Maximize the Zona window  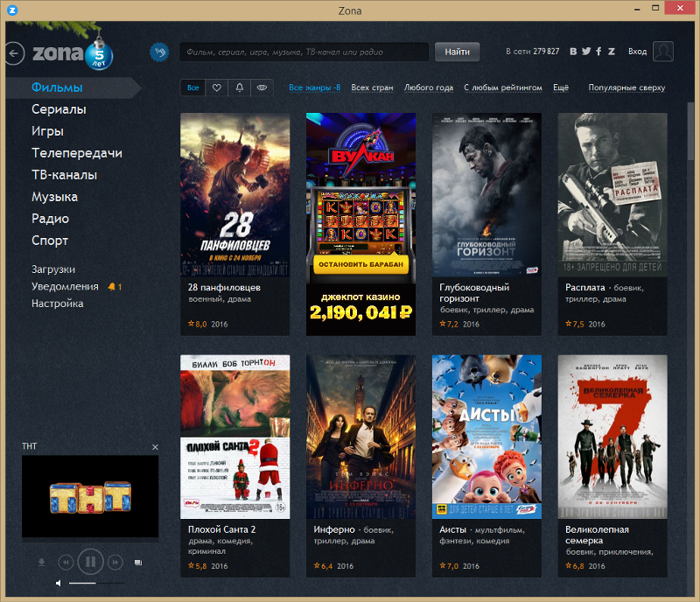655,8
